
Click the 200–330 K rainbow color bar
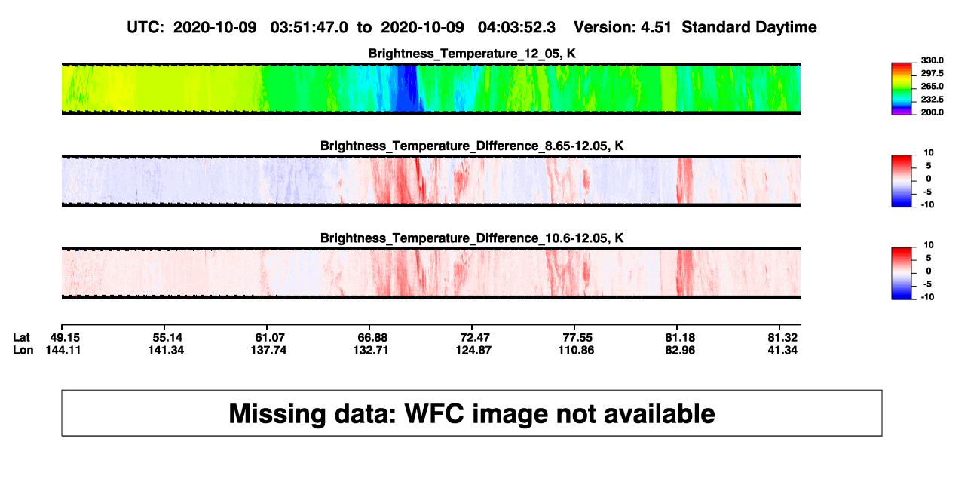(x=902, y=88)
